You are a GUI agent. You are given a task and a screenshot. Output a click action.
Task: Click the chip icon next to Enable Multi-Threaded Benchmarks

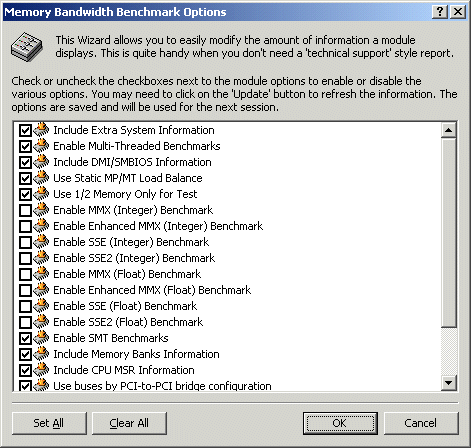(41, 146)
